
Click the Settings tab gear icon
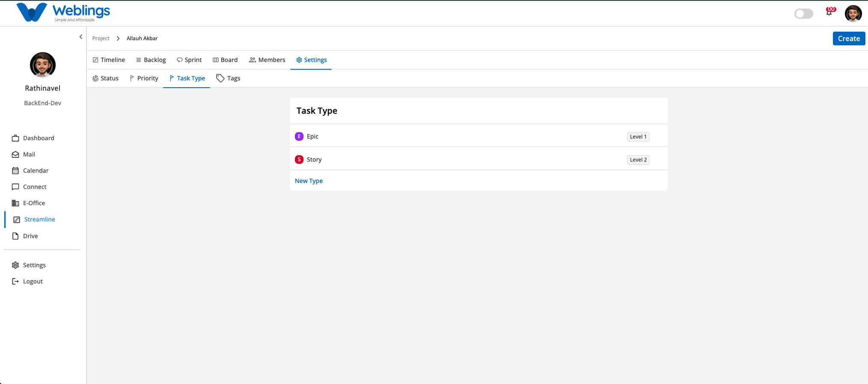pyautogui.click(x=299, y=60)
